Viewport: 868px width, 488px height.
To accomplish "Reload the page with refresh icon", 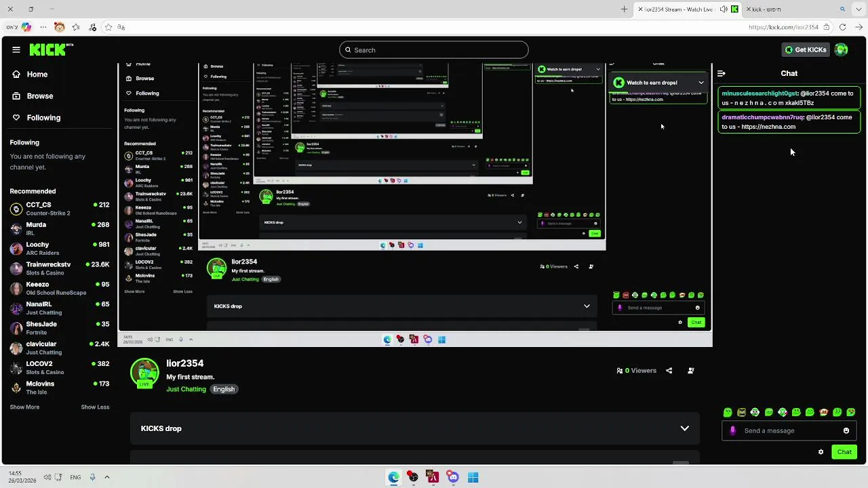I will tap(843, 27).
